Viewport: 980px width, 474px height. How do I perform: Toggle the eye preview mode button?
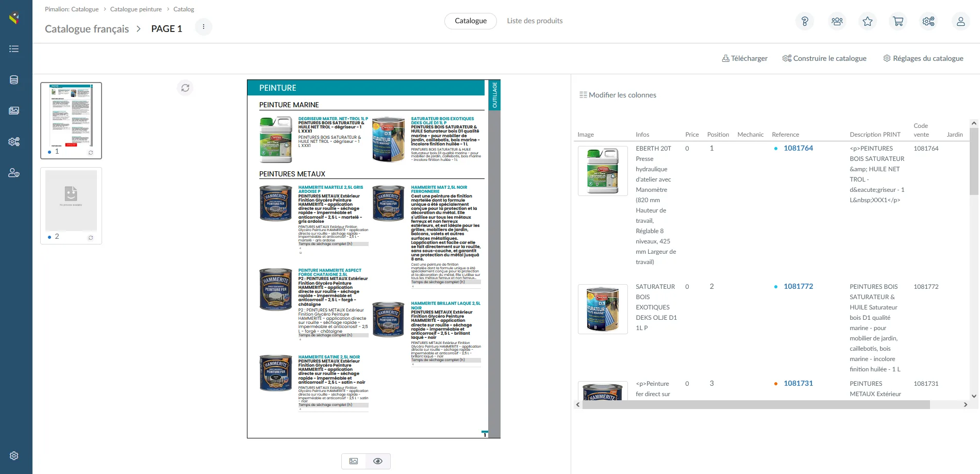[378, 461]
